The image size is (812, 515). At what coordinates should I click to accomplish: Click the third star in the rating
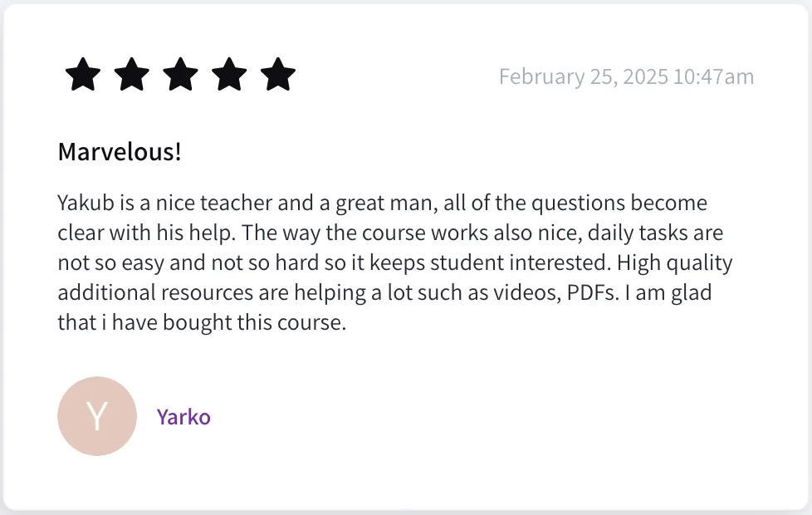point(180,74)
